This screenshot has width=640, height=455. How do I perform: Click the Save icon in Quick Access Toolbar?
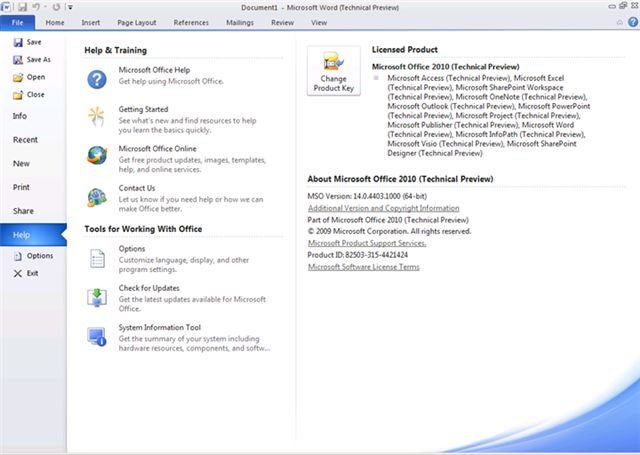[x=22, y=7]
